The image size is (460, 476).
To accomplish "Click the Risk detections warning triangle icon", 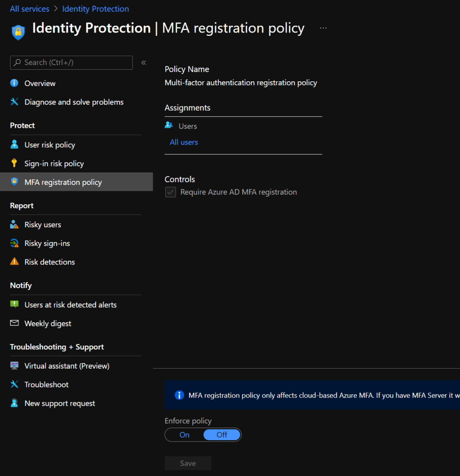I will [x=14, y=262].
